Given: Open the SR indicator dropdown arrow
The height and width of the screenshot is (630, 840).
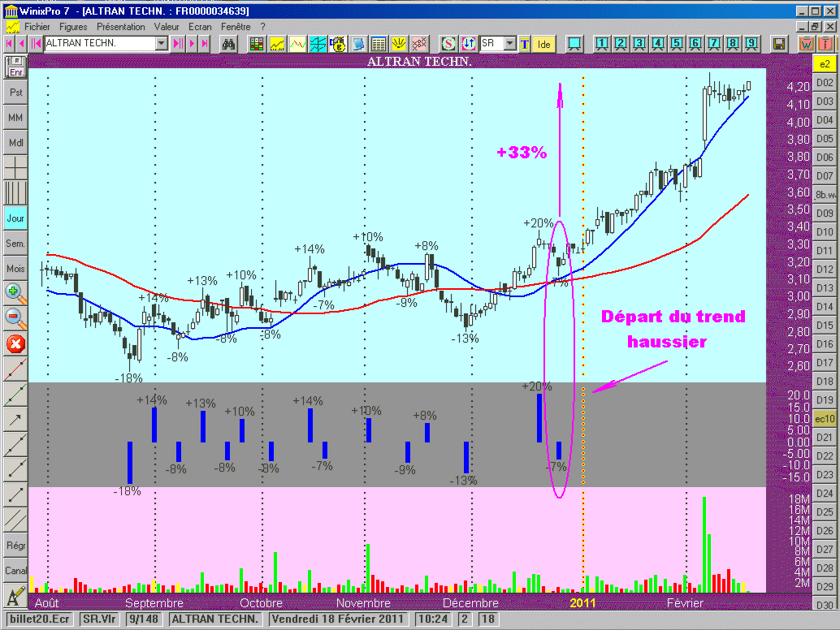Looking at the screenshot, I should (x=510, y=43).
